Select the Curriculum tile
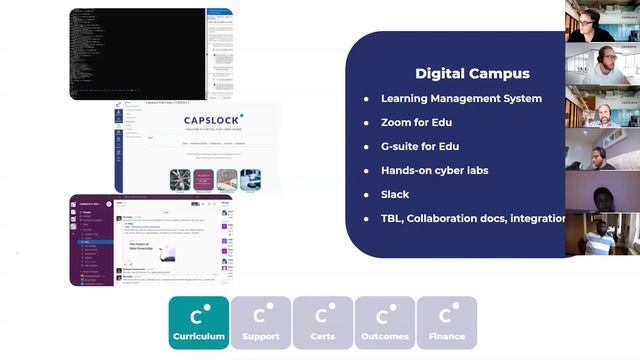Screen dimensions: 640x360 click(199, 322)
